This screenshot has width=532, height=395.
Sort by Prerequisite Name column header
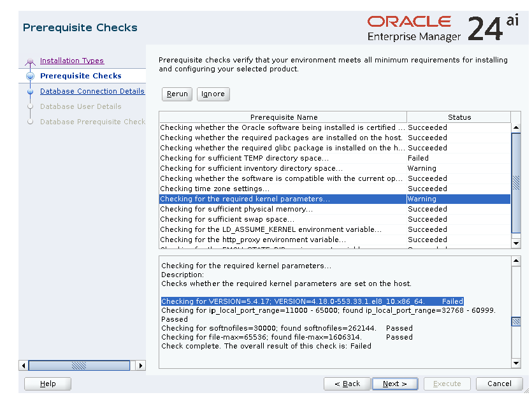(284, 117)
